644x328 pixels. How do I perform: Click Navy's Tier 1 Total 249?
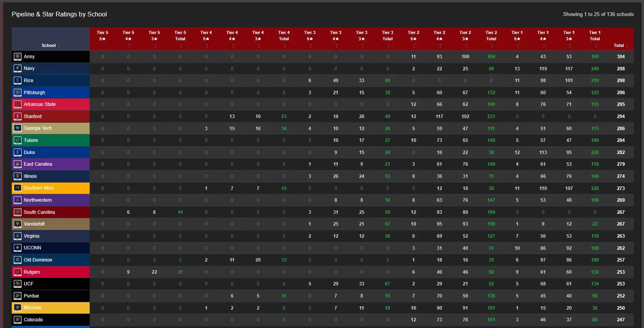pos(595,69)
